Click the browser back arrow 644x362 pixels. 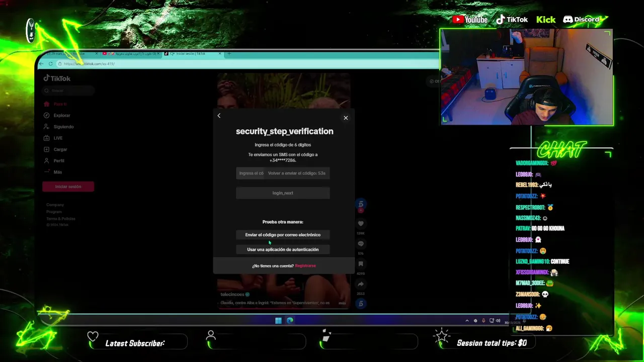click(x=42, y=64)
